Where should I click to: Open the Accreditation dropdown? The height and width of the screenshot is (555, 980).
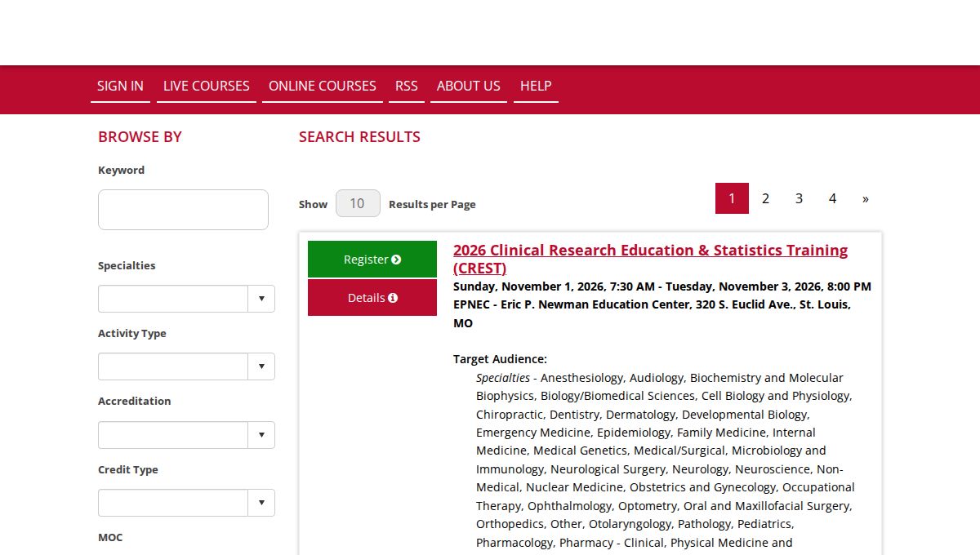[x=186, y=435]
